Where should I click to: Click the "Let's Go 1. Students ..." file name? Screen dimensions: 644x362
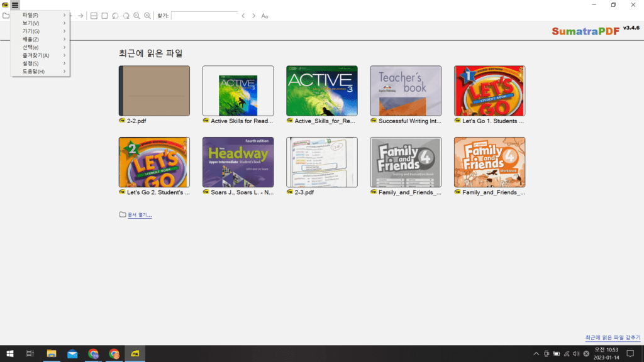tap(493, 121)
